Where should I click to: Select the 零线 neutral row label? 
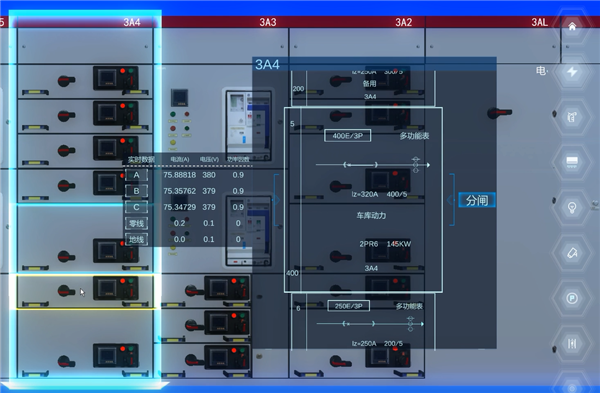[x=137, y=223]
